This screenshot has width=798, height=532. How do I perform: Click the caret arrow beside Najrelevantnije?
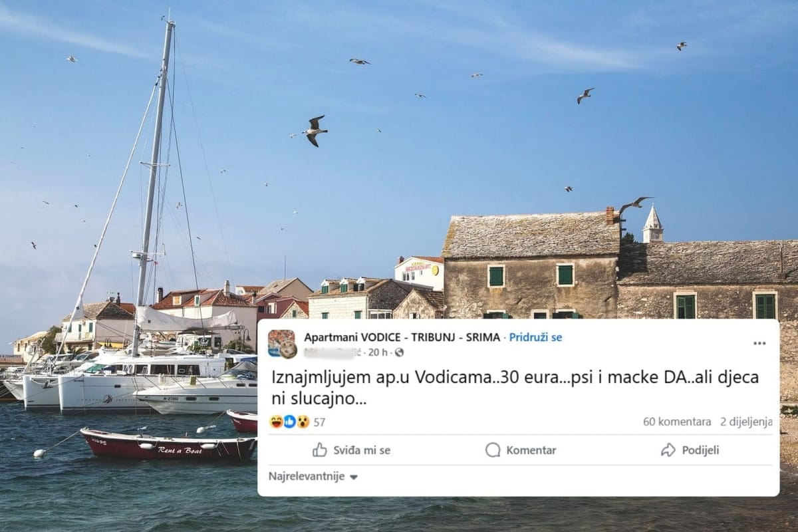click(x=353, y=477)
